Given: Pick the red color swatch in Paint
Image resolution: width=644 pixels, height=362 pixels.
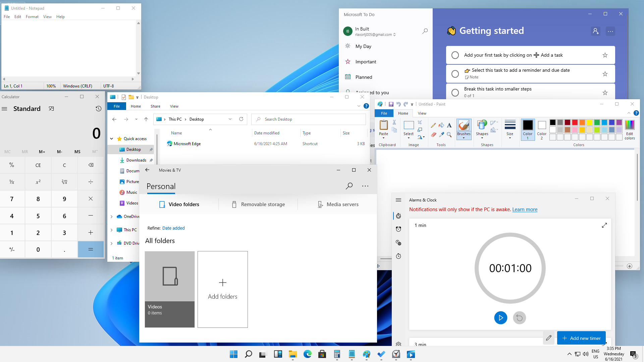Looking at the screenshot, I should [x=575, y=122].
